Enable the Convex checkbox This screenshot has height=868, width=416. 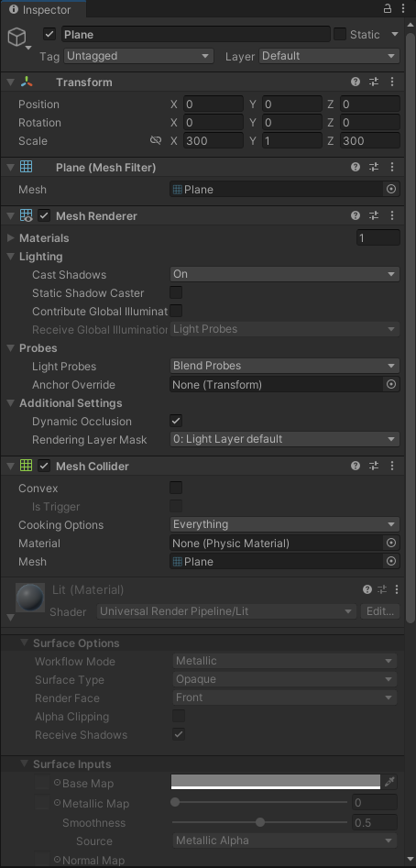click(176, 488)
